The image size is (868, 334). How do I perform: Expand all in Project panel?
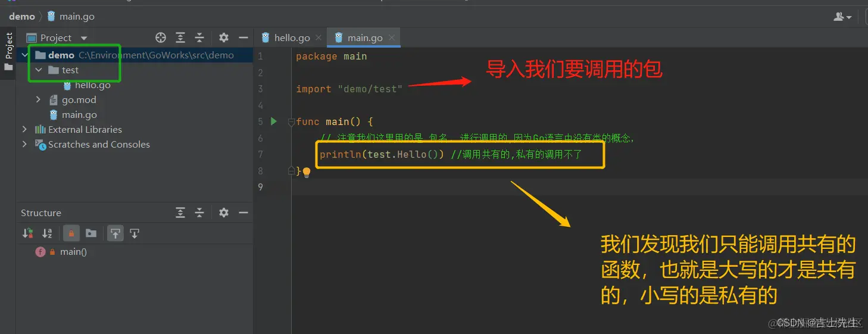180,38
